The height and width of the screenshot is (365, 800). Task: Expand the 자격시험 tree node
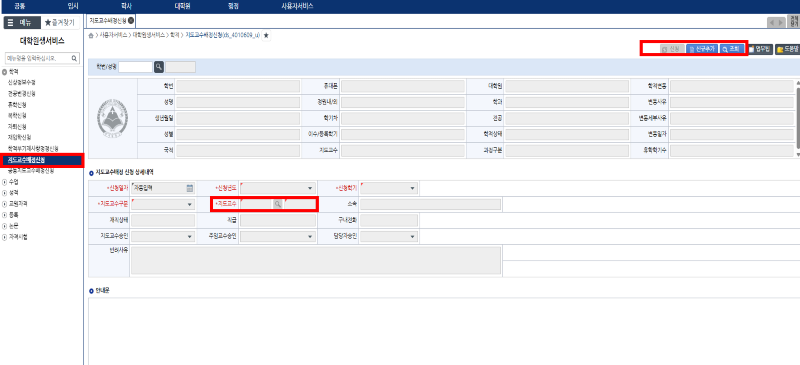(x=5, y=237)
